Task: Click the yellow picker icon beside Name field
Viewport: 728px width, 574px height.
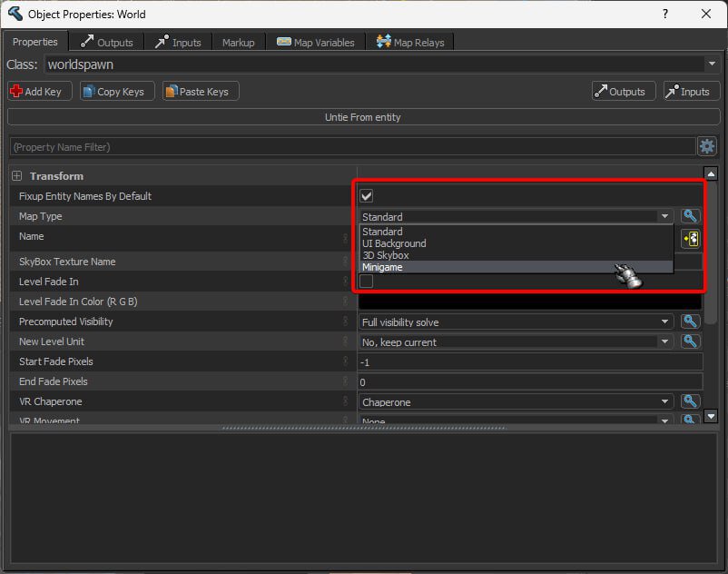Action: pos(691,239)
